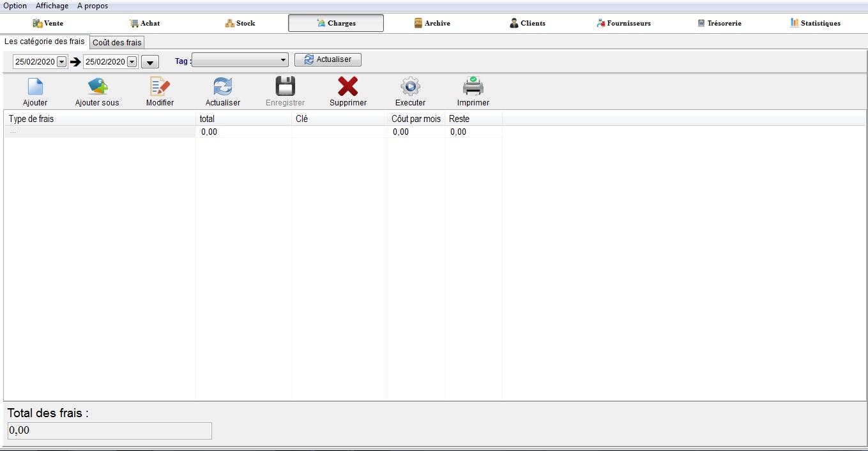Expand the end date picker dropdown
This screenshot has width=868, height=451.
tap(132, 62)
